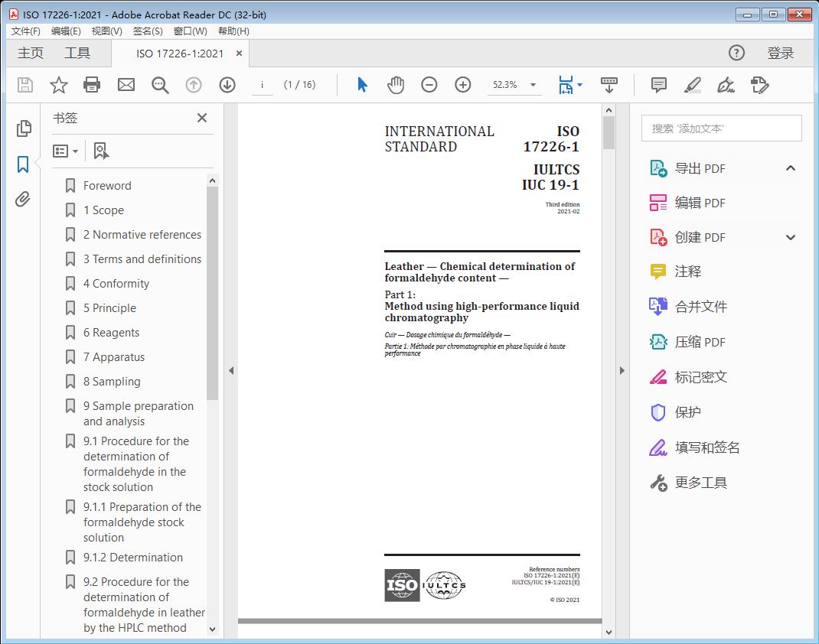Open bookmark options dropdown menu
Screen dimensions: 819x644
pos(66,151)
